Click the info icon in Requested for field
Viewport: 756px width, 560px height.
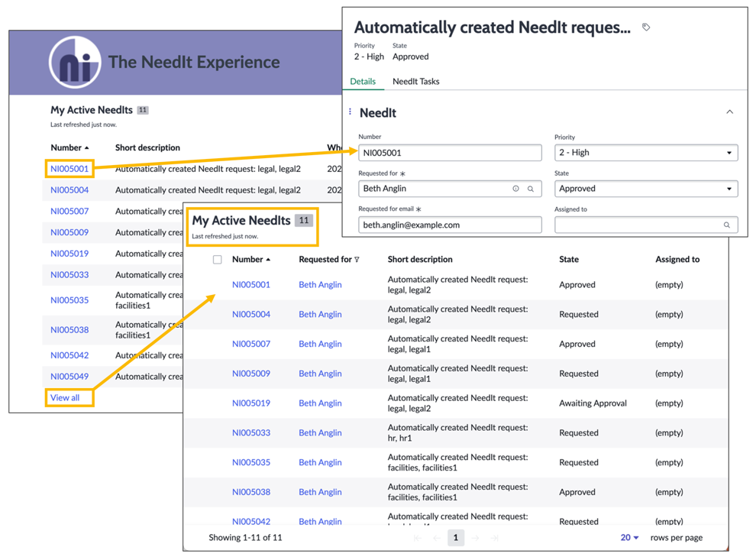[516, 189]
